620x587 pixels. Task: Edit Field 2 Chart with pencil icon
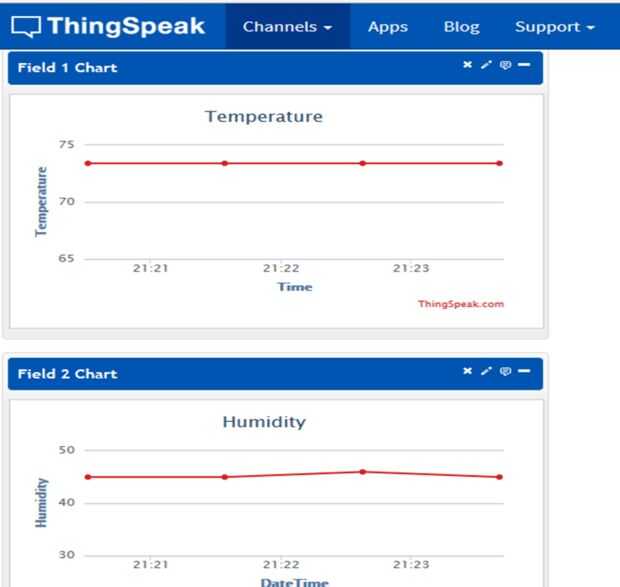coord(486,372)
